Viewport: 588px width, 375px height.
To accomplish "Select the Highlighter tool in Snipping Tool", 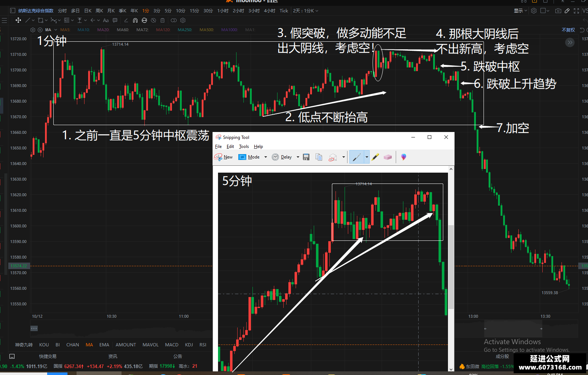I will click(375, 157).
